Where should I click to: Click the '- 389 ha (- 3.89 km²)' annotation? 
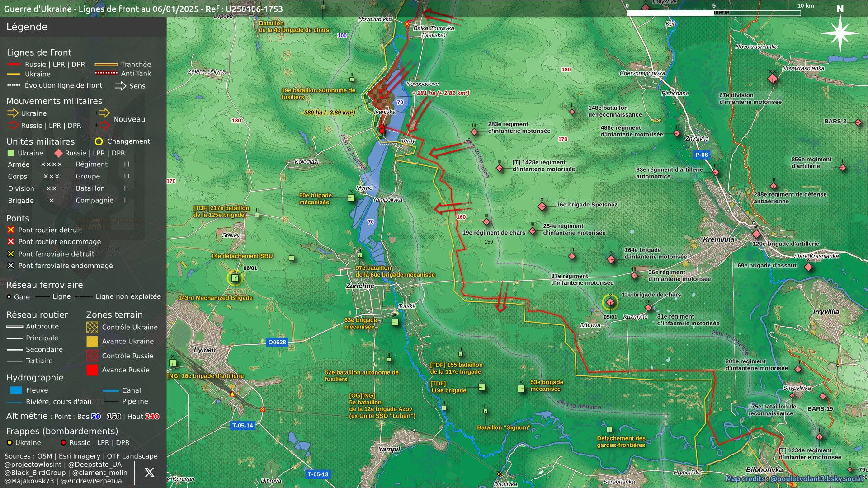328,113
